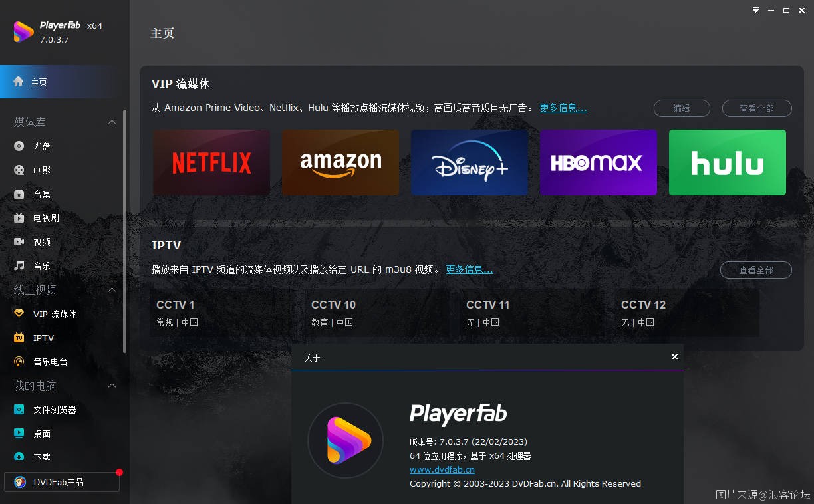
Task: Select the CCTV 1 channel card
Action: click(223, 313)
